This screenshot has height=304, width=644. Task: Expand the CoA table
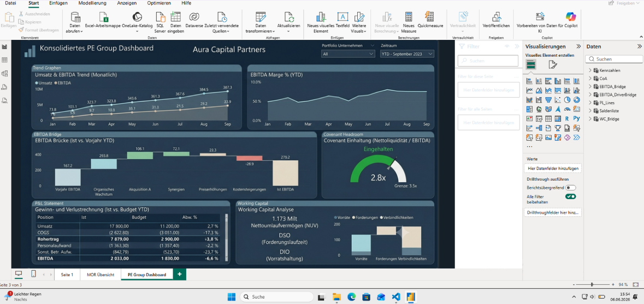[x=591, y=79]
